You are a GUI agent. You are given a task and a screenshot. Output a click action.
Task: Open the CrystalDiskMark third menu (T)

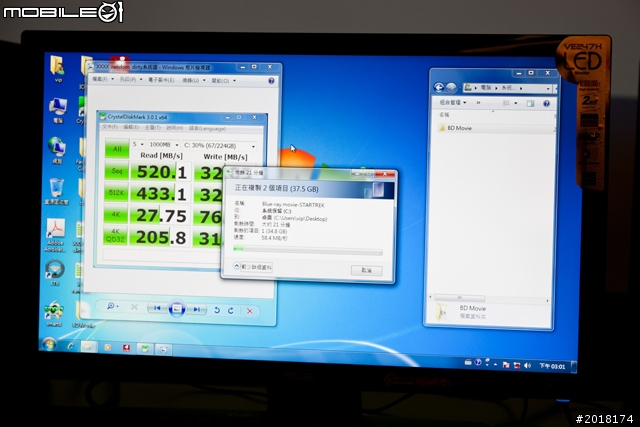click(153, 127)
